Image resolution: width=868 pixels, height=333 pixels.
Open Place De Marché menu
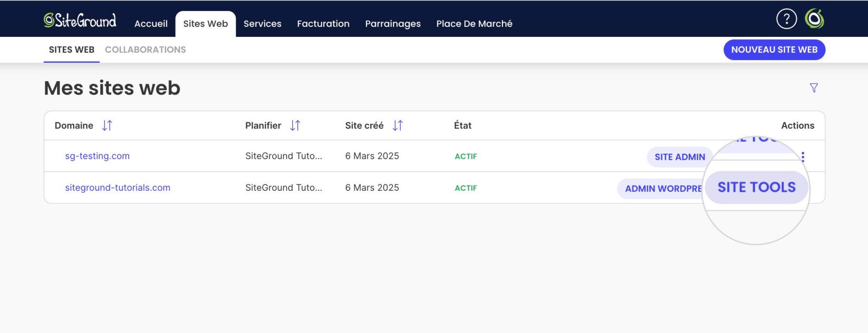point(475,24)
